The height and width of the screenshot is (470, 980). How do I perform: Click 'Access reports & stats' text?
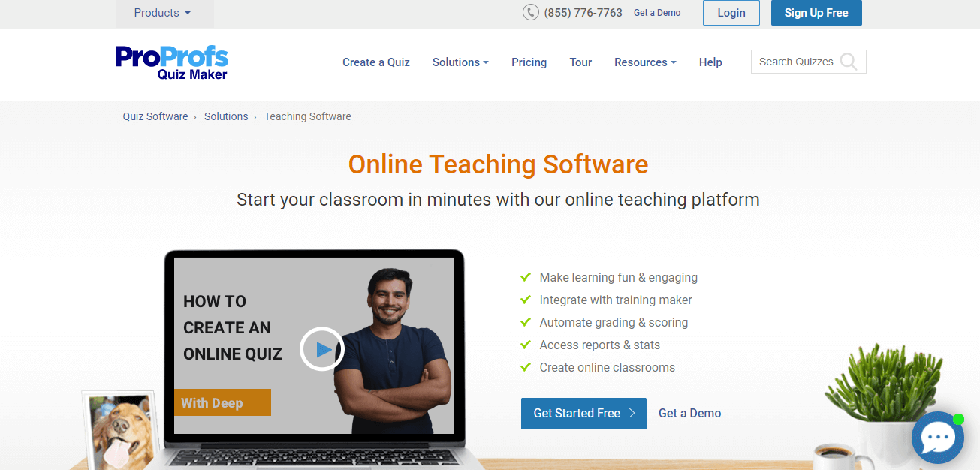[x=600, y=345]
